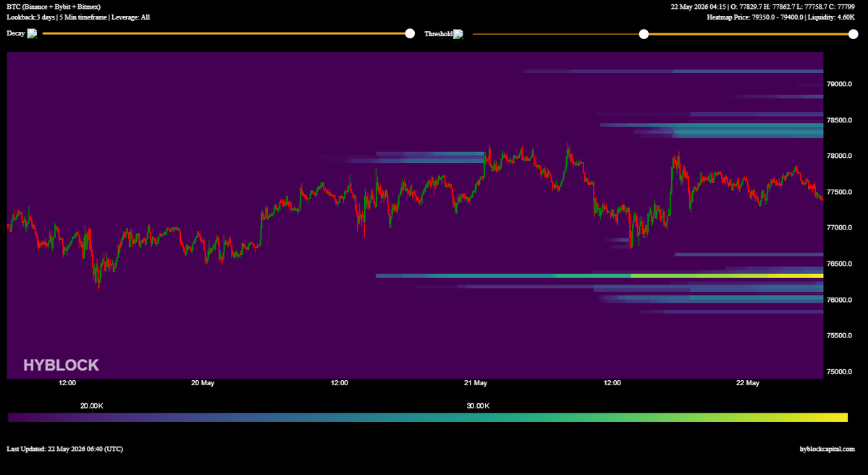
Task: Click the middle of the Decay slider track
Action: point(226,34)
